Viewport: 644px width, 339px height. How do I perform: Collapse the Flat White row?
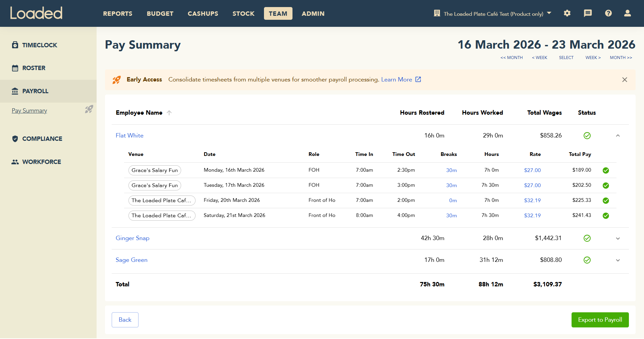point(618,136)
